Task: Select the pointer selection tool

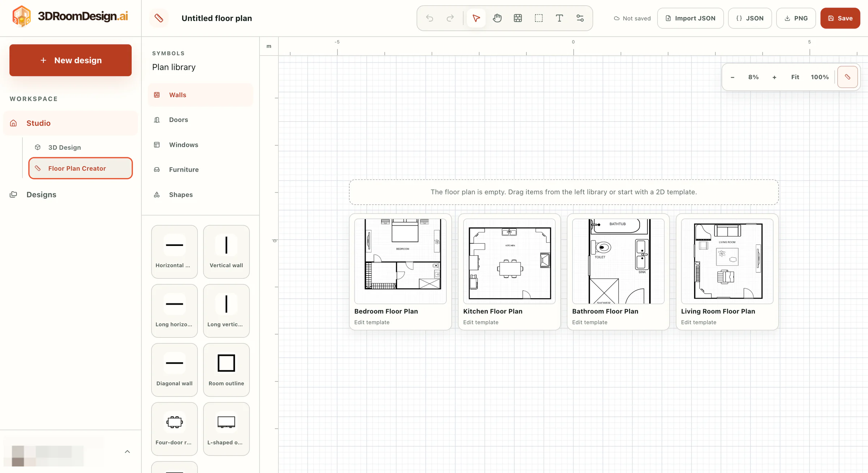Action: (476, 18)
